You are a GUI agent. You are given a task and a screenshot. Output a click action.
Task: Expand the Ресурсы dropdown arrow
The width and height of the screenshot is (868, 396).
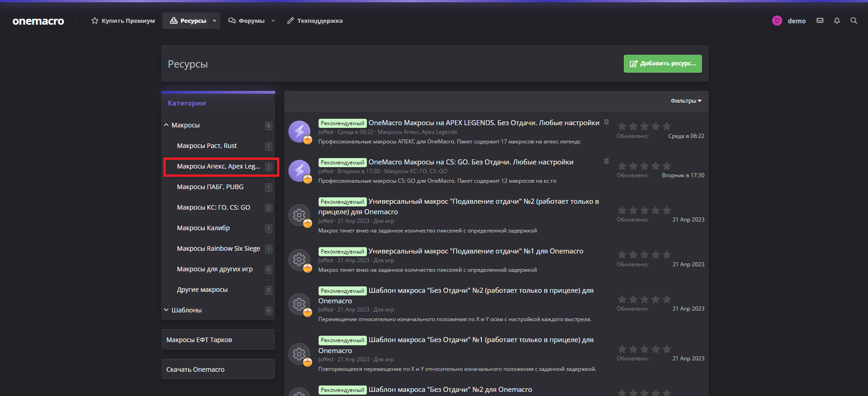tap(214, 21)
